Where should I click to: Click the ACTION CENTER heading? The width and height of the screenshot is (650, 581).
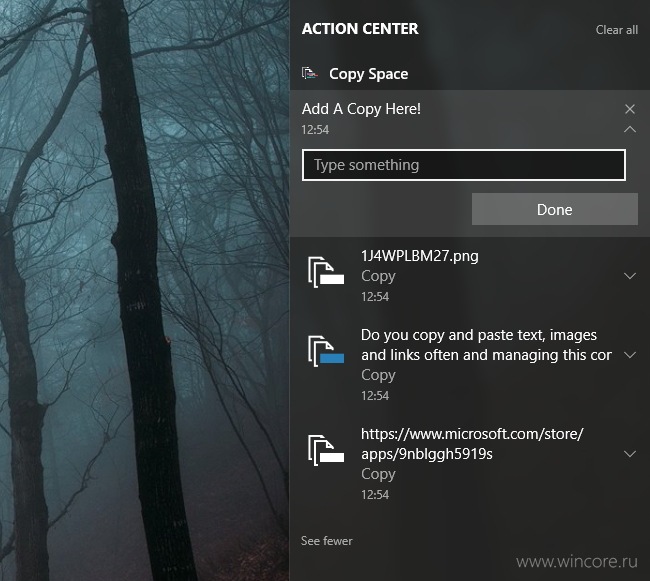360,29
